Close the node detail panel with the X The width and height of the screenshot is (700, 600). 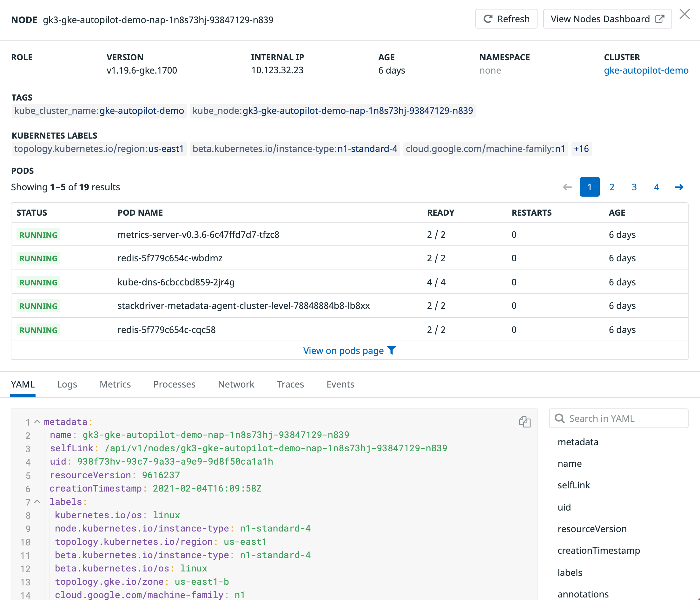685,14
